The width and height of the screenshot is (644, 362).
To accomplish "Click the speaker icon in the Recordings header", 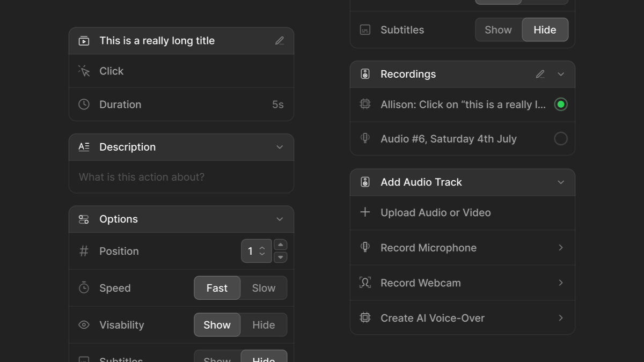I will coord(365,74).
